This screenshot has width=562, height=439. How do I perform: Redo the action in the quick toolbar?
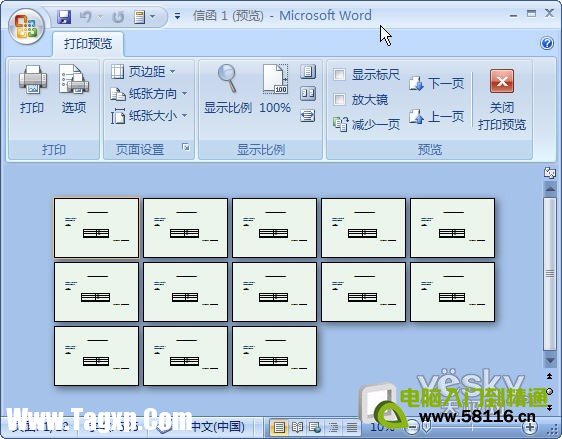pyautogui.click(x=118, y=16)
